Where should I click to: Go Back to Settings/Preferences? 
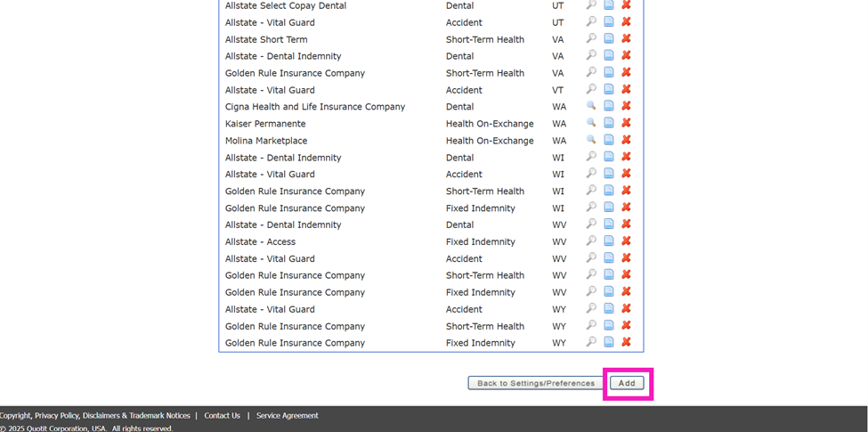tap(536, 383)
